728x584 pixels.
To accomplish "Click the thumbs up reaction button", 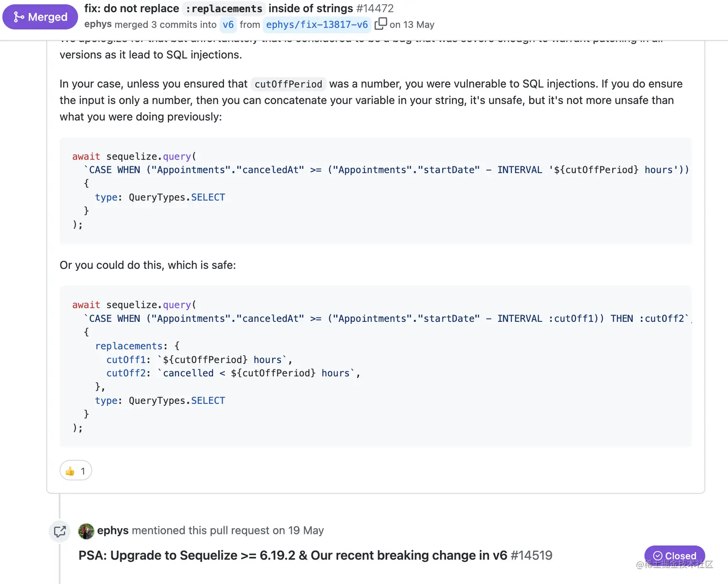I will pyautogui.click(x=76, y=471).
